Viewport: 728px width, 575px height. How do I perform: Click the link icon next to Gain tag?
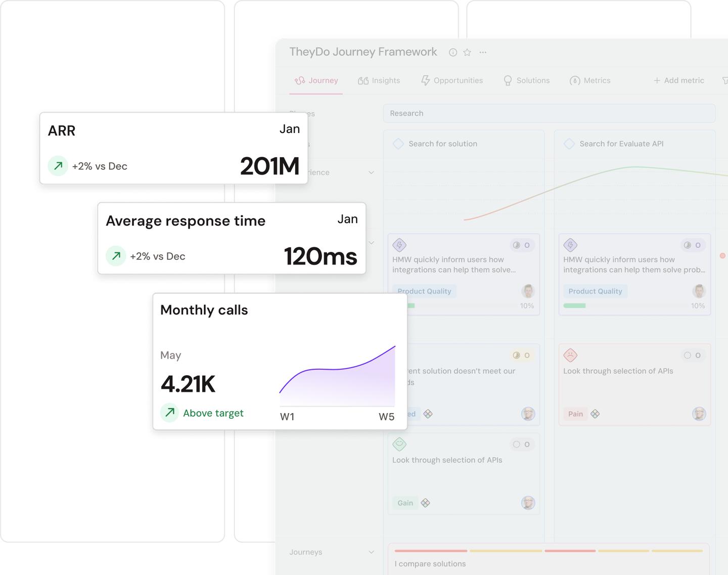[x=425, y=503]
